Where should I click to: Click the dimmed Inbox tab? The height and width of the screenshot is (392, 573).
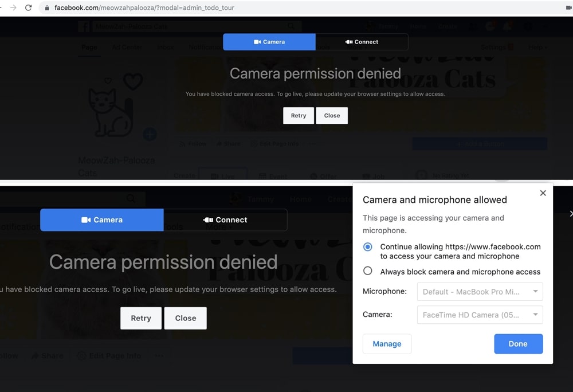(x=165, y=47)
